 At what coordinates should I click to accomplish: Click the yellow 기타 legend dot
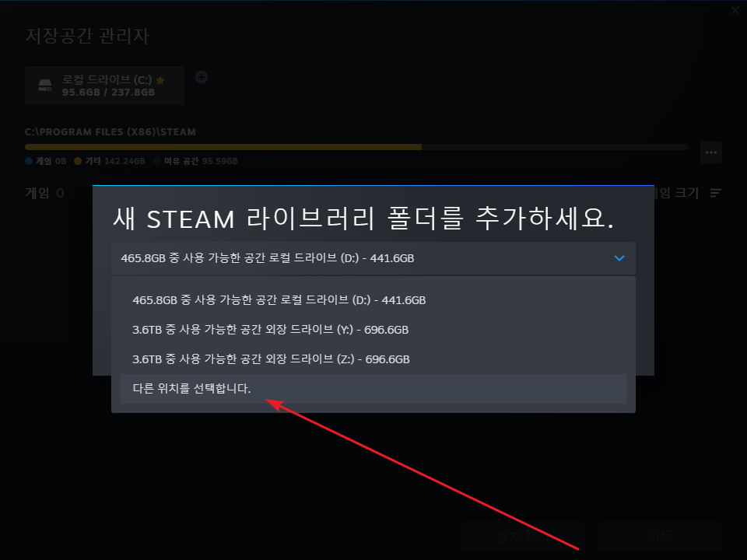[78, 161]
